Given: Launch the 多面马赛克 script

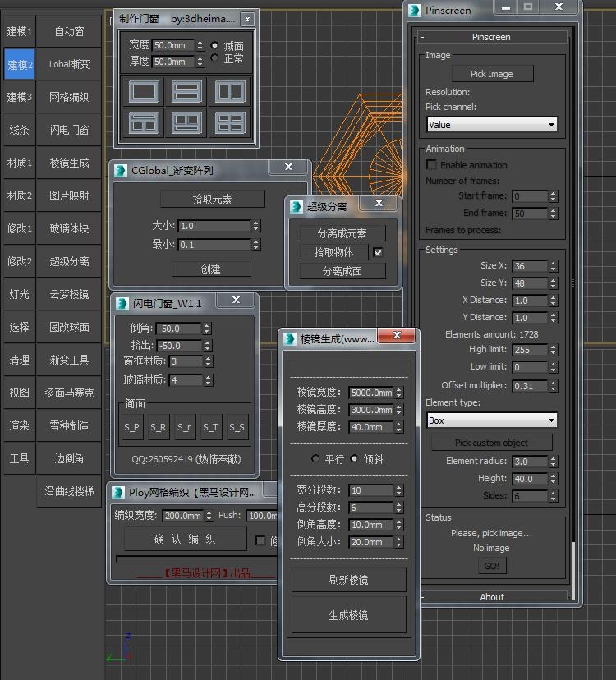Looking at the screenshot, I should [x=70, y=393].
